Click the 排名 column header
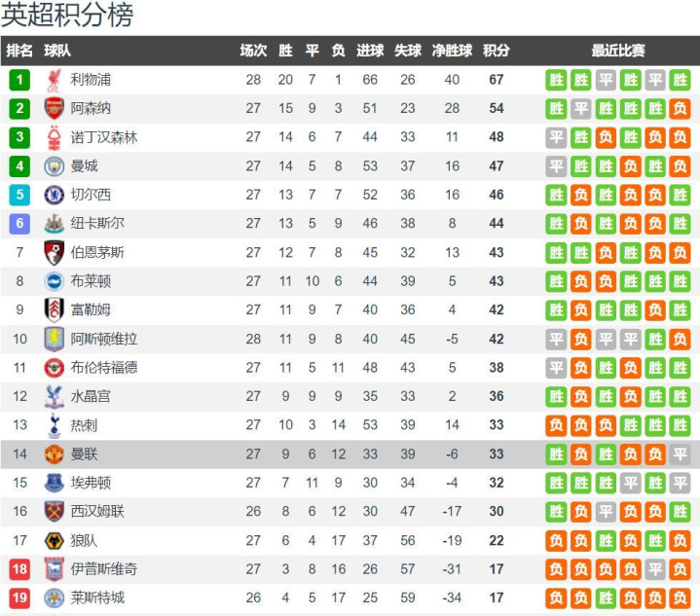 (x=19, y=51)
